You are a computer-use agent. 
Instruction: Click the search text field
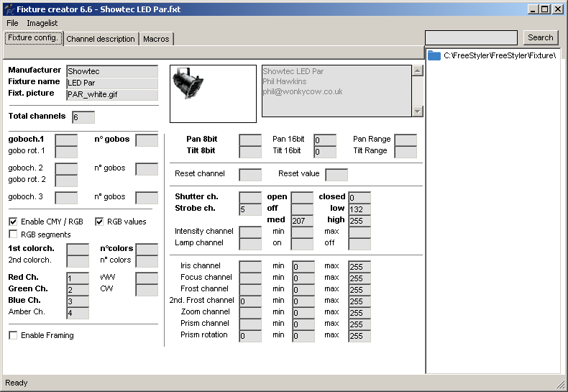[471, 37]
